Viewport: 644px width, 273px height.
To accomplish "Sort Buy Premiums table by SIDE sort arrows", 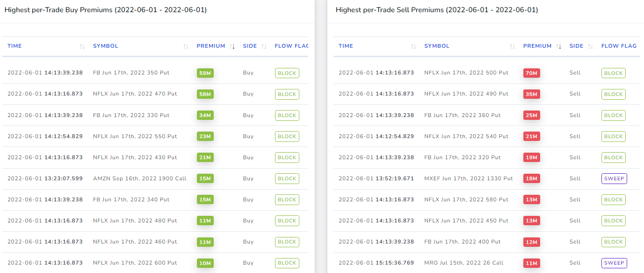I will [x=264, y=46].
